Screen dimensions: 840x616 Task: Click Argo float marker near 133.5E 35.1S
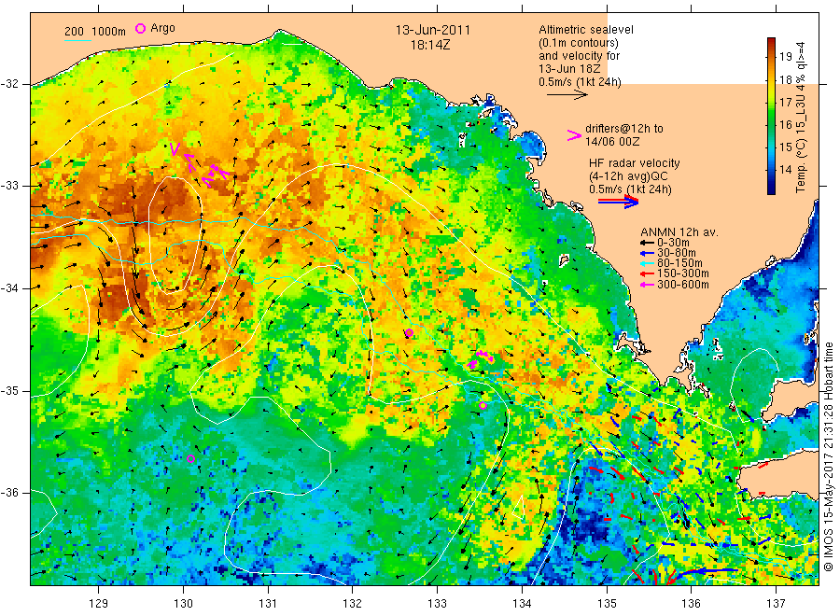[483, 405]
